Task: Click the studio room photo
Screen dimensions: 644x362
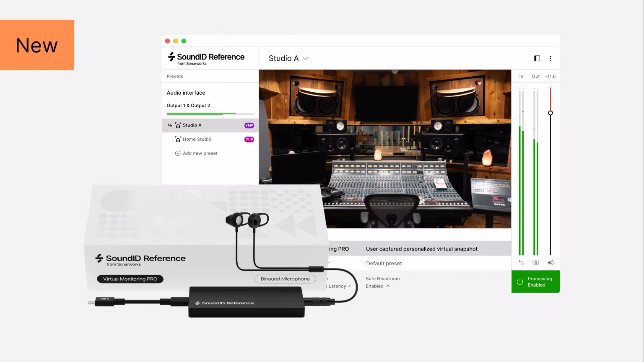Action: 385,149
